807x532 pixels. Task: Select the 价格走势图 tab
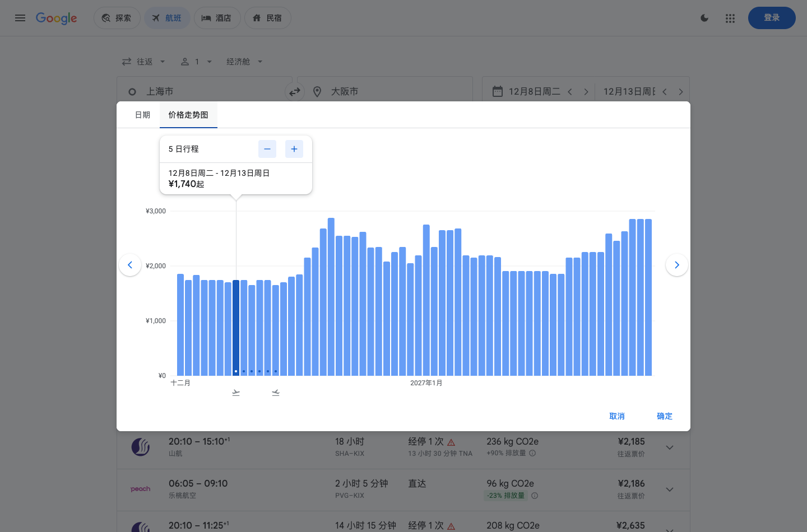(188, 115)
